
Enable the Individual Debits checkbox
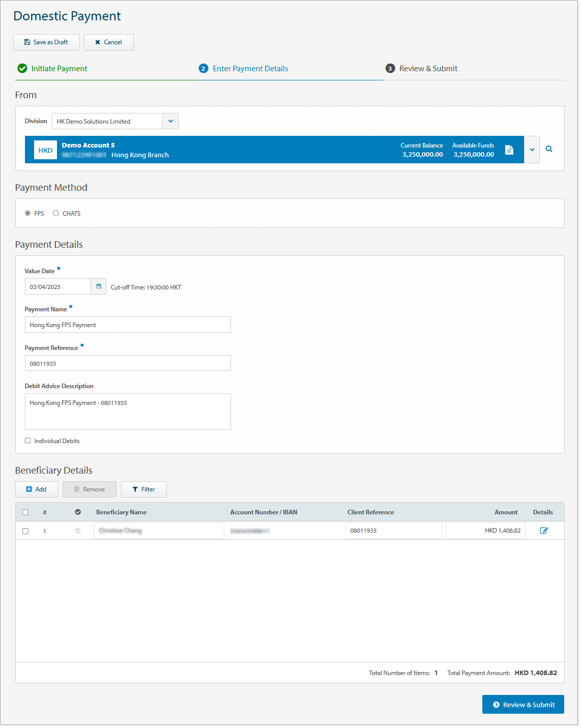point(28,441)
